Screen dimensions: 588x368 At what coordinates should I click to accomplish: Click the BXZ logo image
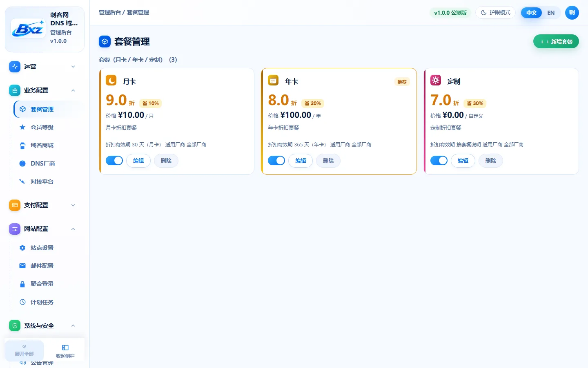pyautogui.click(x=28, y=28)
